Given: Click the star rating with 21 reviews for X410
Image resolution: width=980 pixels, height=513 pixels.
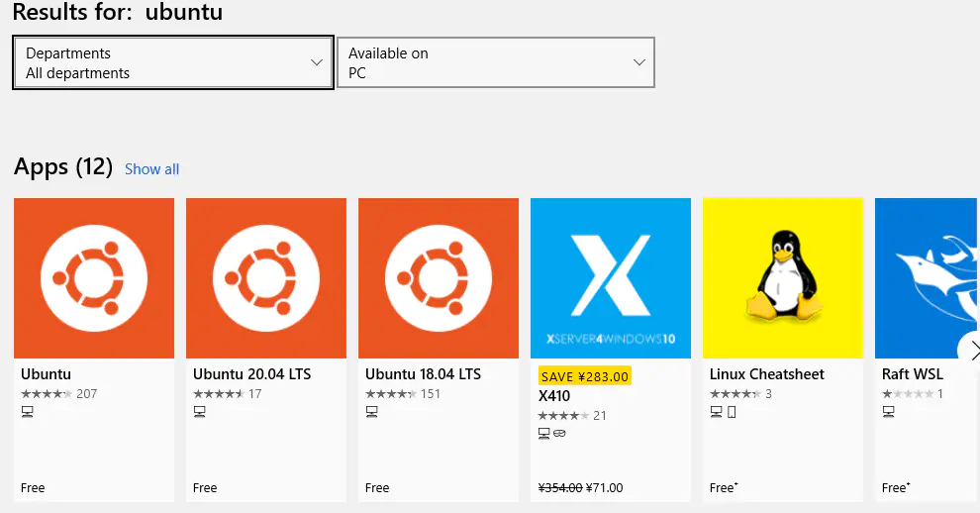Looking at the screenshot, I should click(x=572, y=415).
